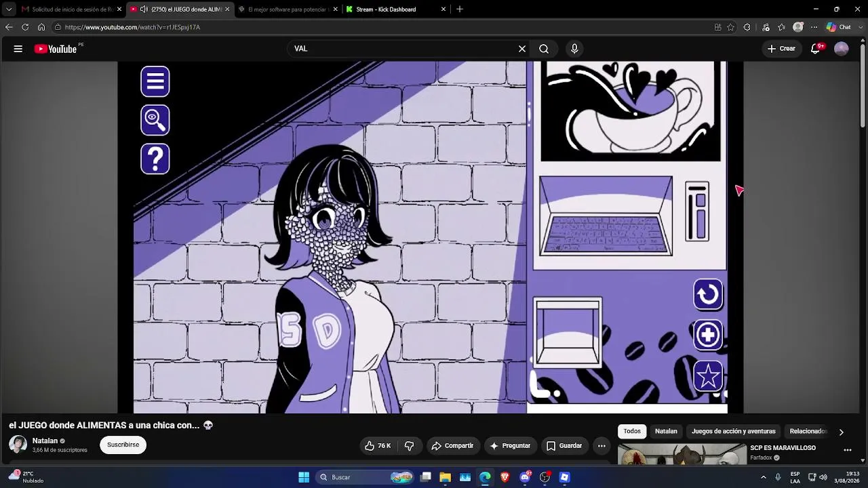Click the in-video eye magnifier icon

155,120
